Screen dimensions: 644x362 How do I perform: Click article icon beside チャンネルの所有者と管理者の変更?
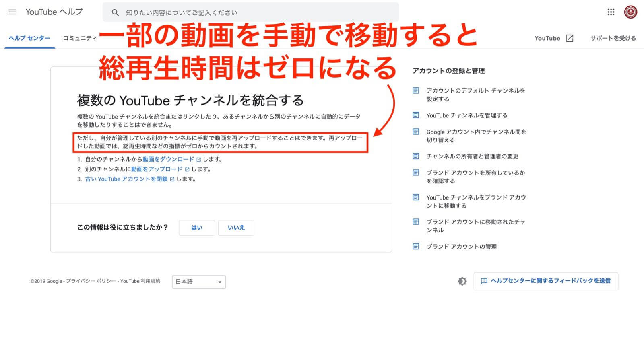(x=416, y=156)
